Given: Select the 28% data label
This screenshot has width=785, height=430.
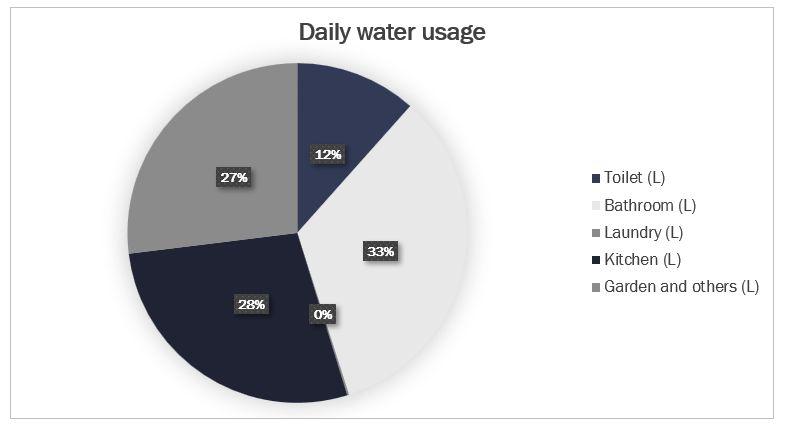Looking at the screenshot, I should (250, 304).
